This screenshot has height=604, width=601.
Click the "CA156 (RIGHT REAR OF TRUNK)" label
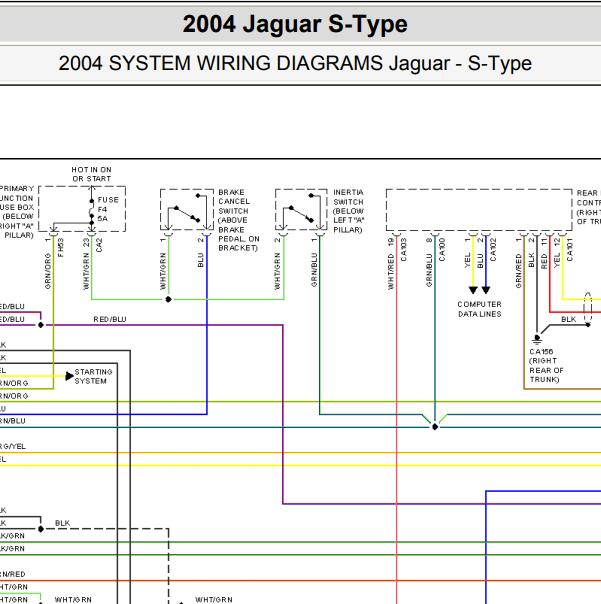pyautogui.click(x=546, y=366)
